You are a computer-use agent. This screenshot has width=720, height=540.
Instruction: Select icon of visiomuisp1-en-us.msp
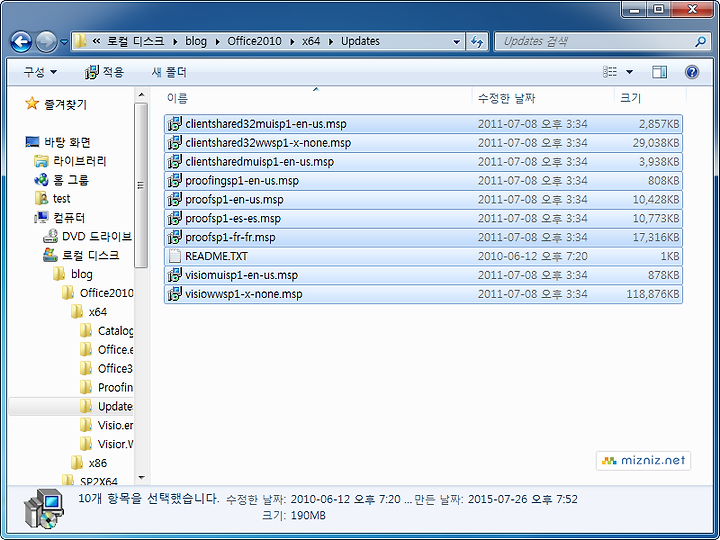click(174, 275)
